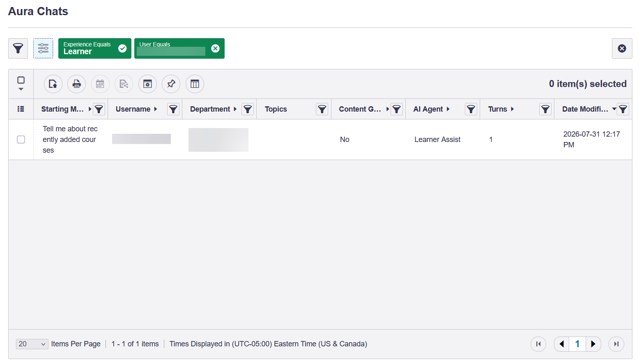Go to the first page
Viewport: 639px width, 364px height.
click(x=538, y=344)
